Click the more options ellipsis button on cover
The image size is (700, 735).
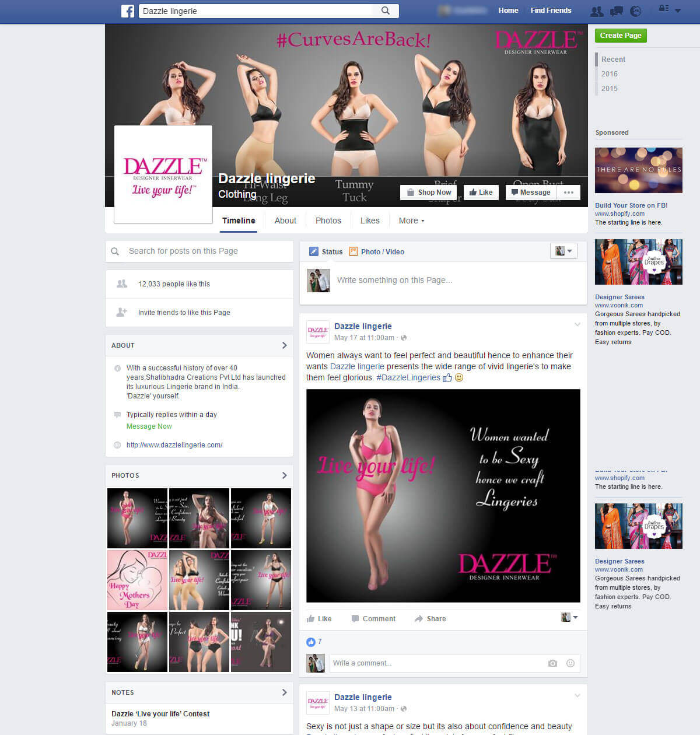[569, 192]
